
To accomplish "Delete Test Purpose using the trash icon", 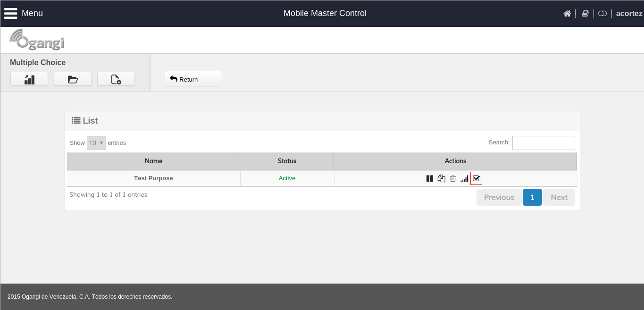I will coord(453,178).
